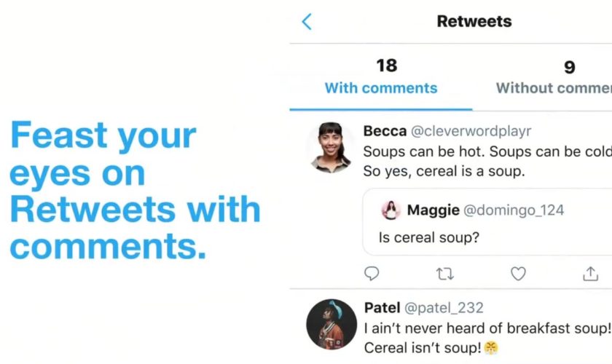The image size is (612, 364).
Task: Like Becca's tweet with heart icon
Action: coord(518,274)
